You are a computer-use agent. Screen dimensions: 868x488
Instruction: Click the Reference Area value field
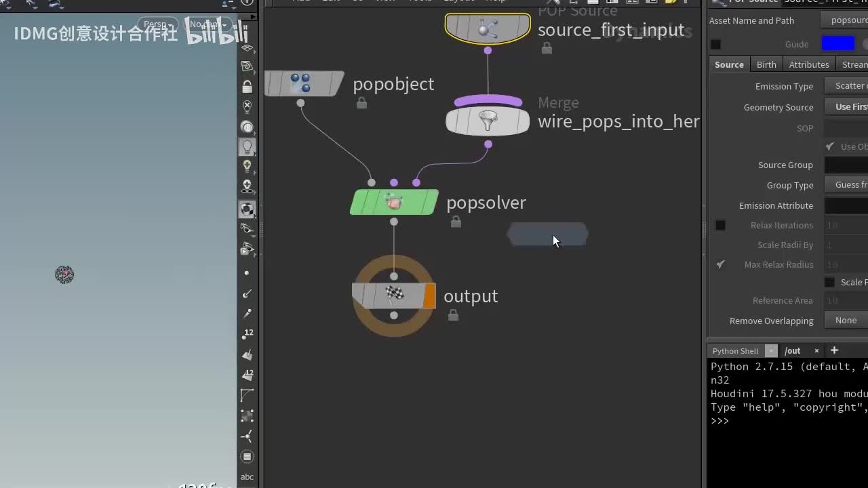click(x=846, y=300)
